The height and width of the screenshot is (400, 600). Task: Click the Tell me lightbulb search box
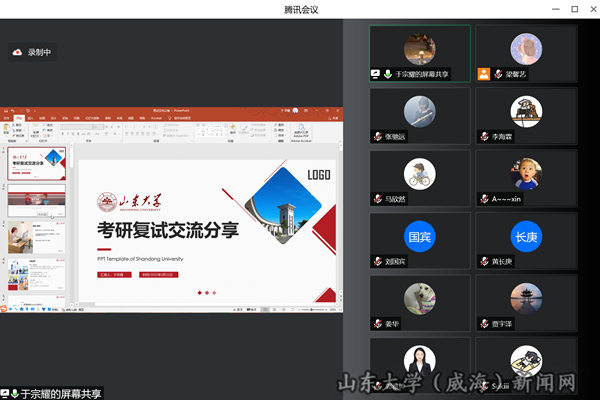coord(180,118)
